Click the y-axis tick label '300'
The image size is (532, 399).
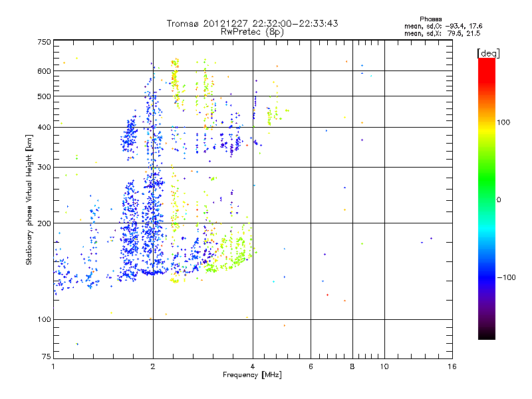pos(44,168)
